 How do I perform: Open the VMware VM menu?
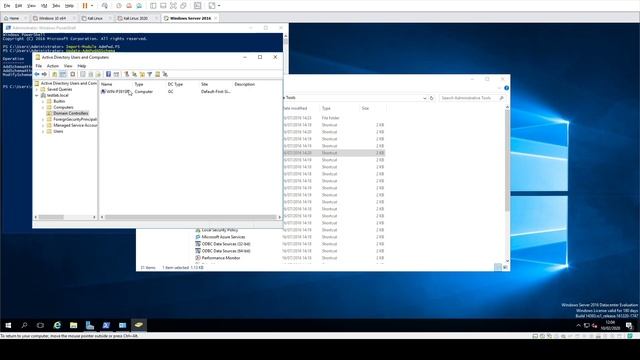pos(44,6)
